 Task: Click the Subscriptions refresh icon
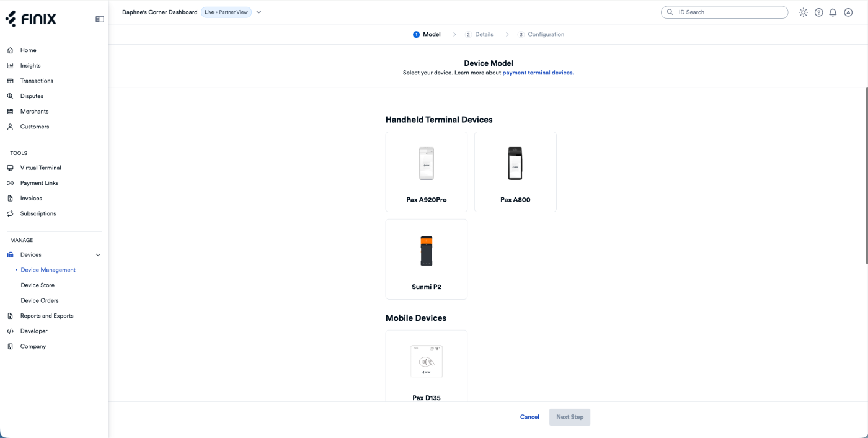point(10,213)
